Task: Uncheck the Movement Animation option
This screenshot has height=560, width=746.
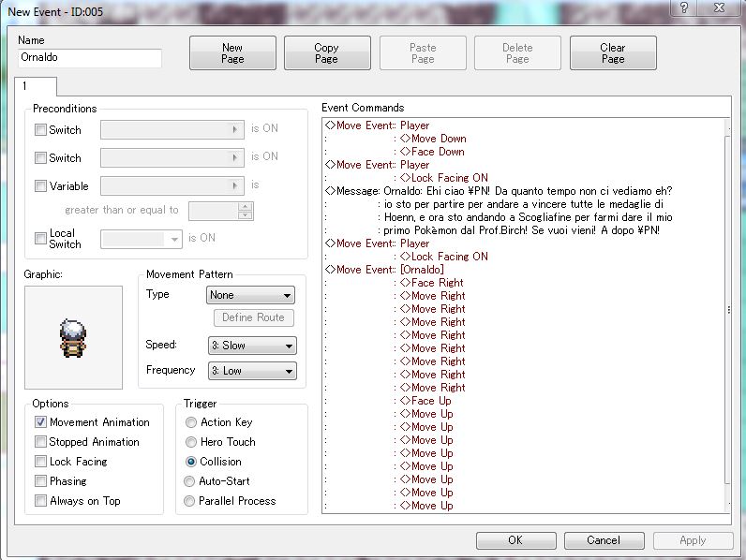Action: (40, 422)
